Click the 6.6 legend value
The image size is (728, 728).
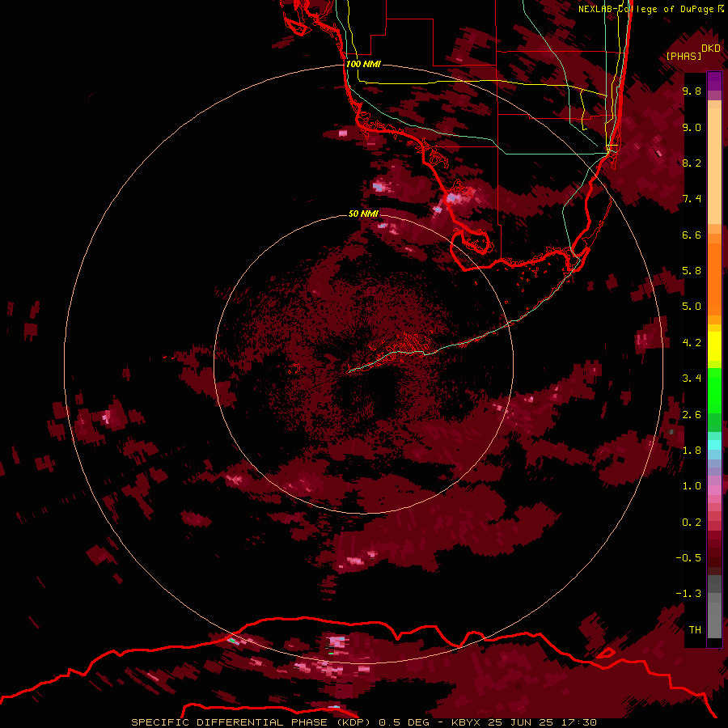[692, 235]
